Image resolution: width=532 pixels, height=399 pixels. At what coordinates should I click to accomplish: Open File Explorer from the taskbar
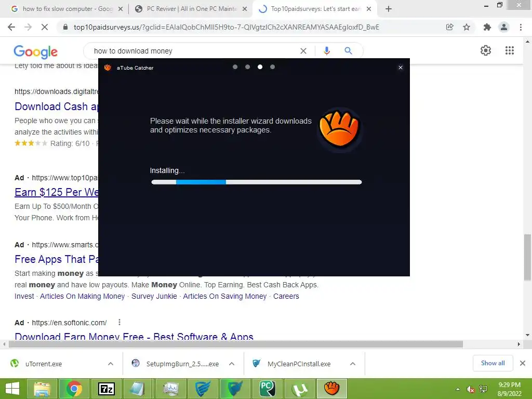[x=42, y=389]
